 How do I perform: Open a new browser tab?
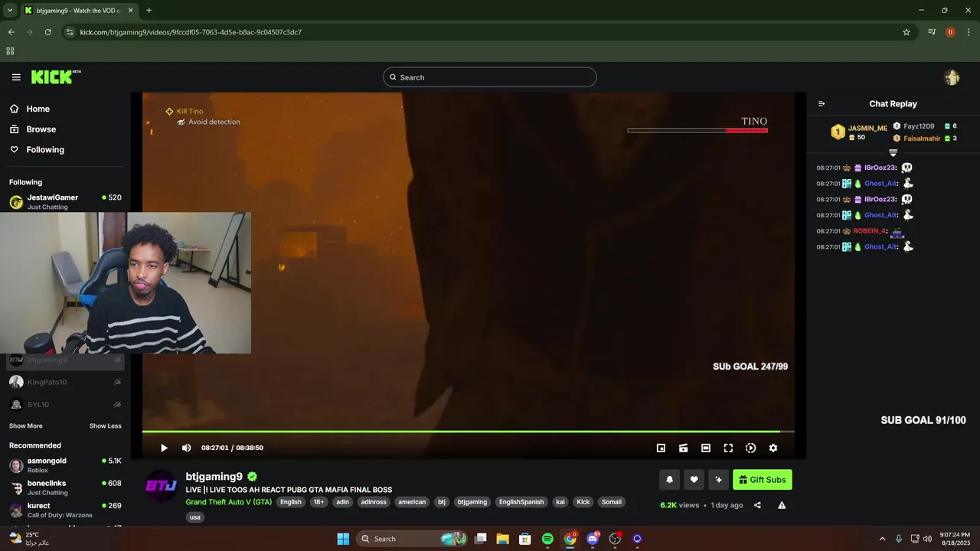pyautogui.click(x=149, y=10)
